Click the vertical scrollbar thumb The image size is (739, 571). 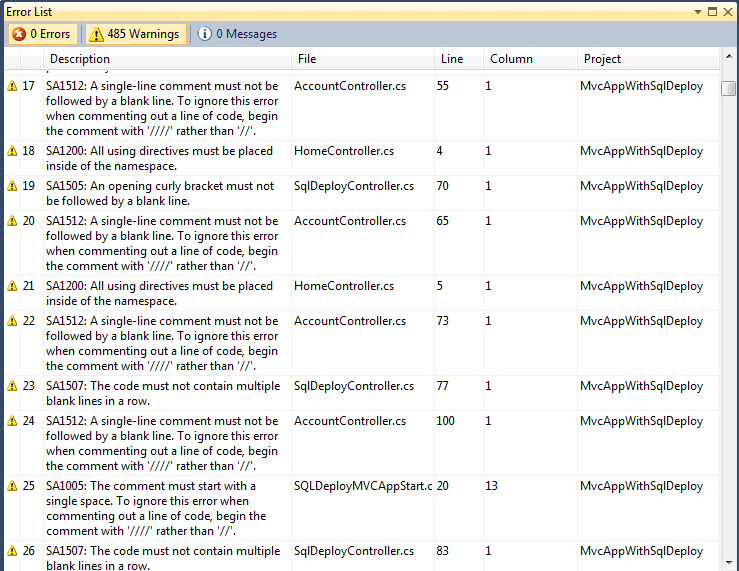click(x=729, y=89)
